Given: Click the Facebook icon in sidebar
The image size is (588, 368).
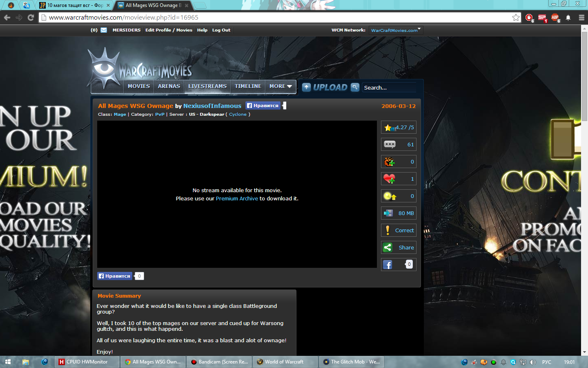Looking at the screenshot, I should pyautogui.click(x=388, y=265).
